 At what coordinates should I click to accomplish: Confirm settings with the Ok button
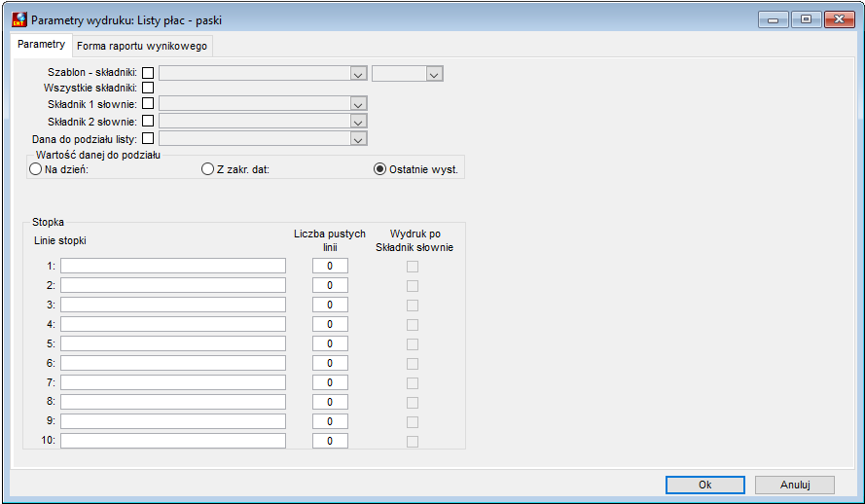(705, 485)
